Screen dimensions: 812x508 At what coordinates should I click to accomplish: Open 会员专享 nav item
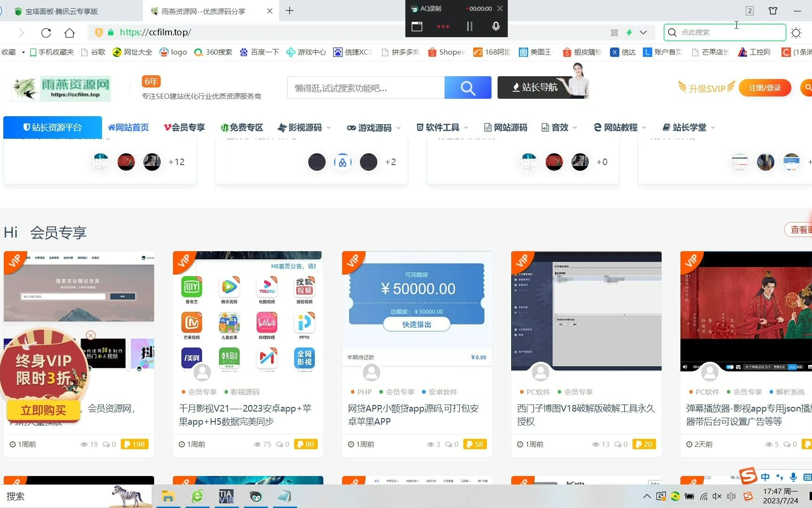tap(184, 127)
